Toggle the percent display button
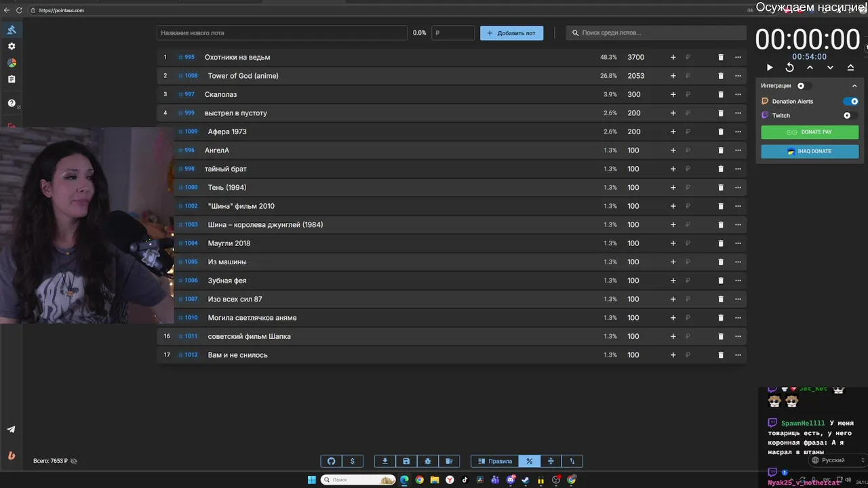868x488 pixels. coord(529,461)
